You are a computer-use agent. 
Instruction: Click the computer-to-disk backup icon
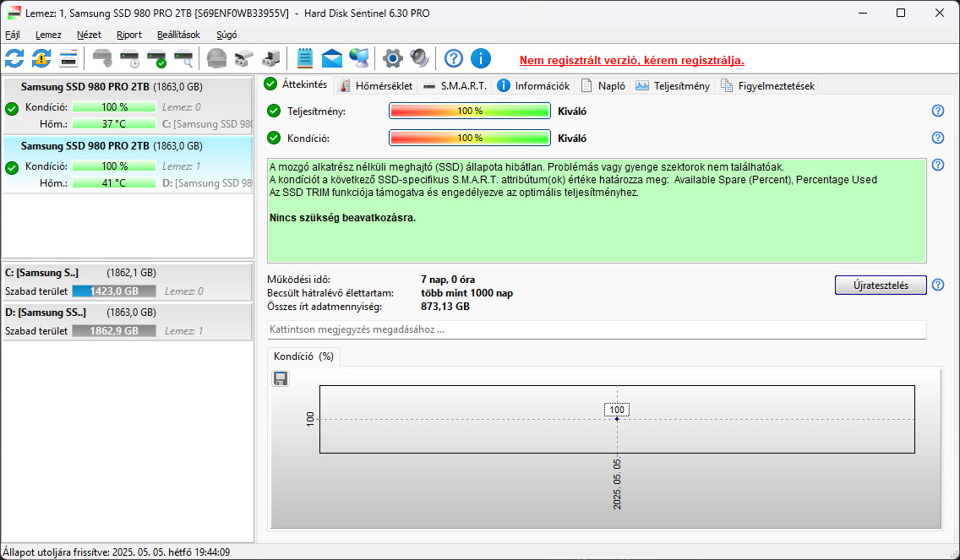270,58
